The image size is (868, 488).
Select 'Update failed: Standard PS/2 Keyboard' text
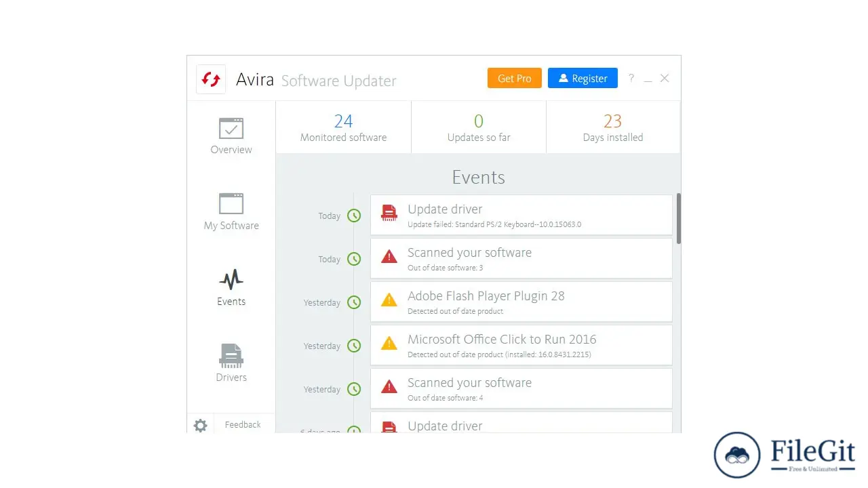coord(494,224)
